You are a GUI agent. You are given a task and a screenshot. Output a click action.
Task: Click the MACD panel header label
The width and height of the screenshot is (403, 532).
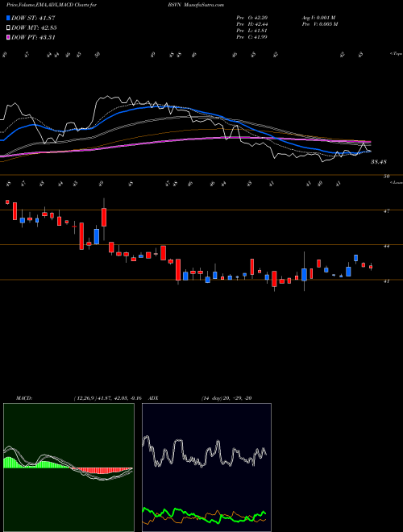click(x=24, y=398)
